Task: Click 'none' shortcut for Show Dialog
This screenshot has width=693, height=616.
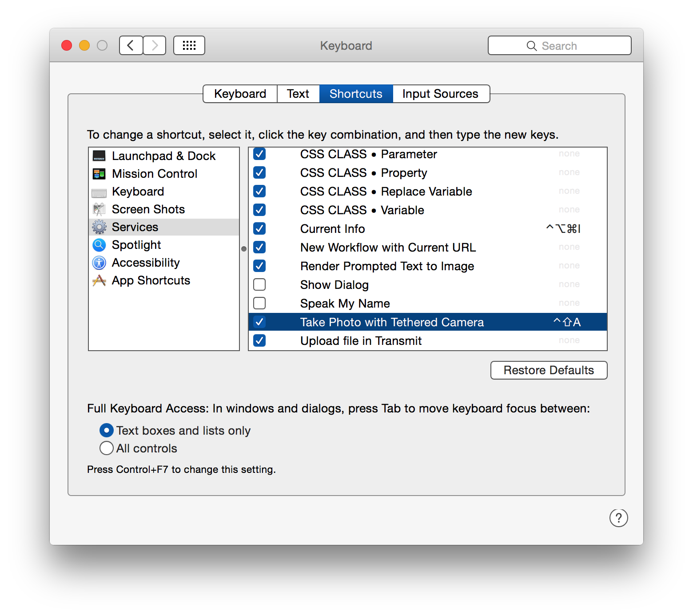Action: (x=569, y=284)
